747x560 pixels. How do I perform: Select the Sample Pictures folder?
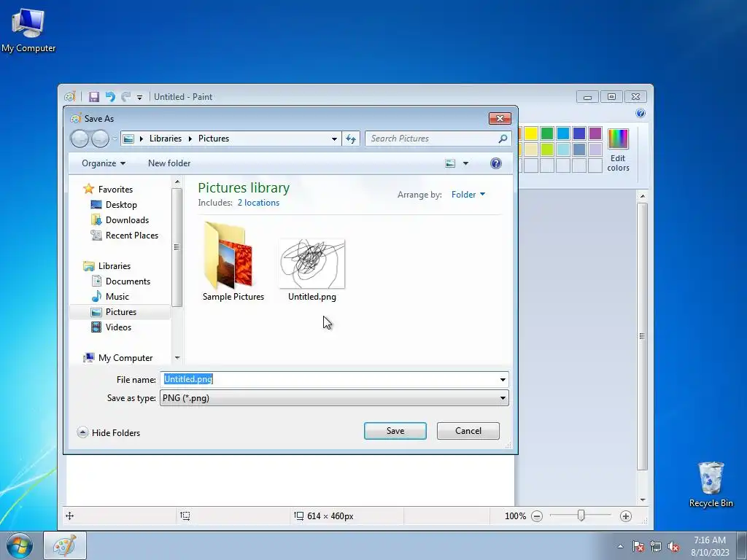233,262
